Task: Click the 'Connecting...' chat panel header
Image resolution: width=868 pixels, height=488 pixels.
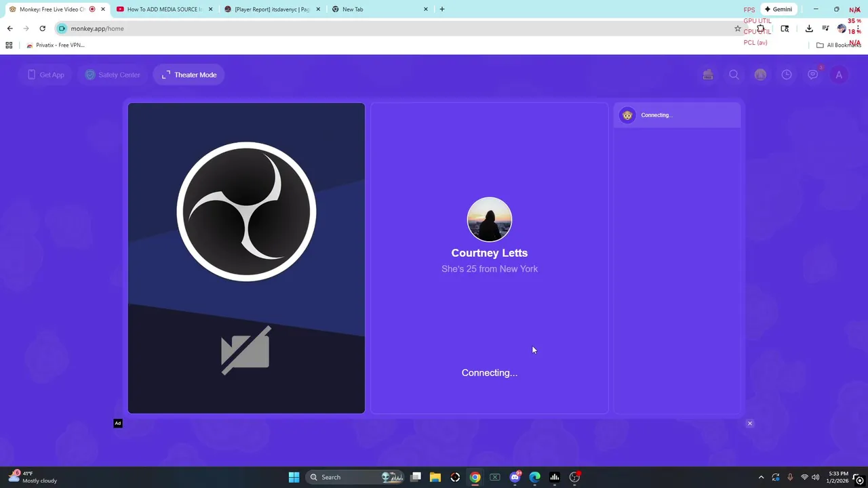Action: pyautogui.click(x=677, y=115)
